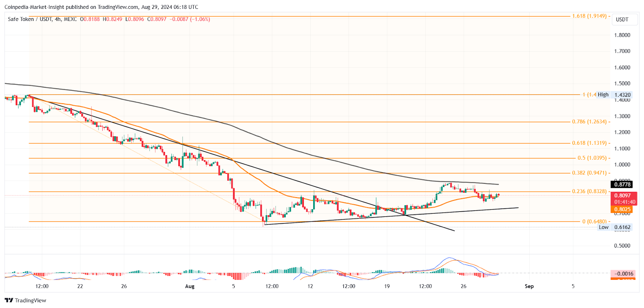Viewport: 644px width, 308px height.
Task: Click the orange 0.8025 moving average label
Action: pyautogui.click(x=622, y=209)
